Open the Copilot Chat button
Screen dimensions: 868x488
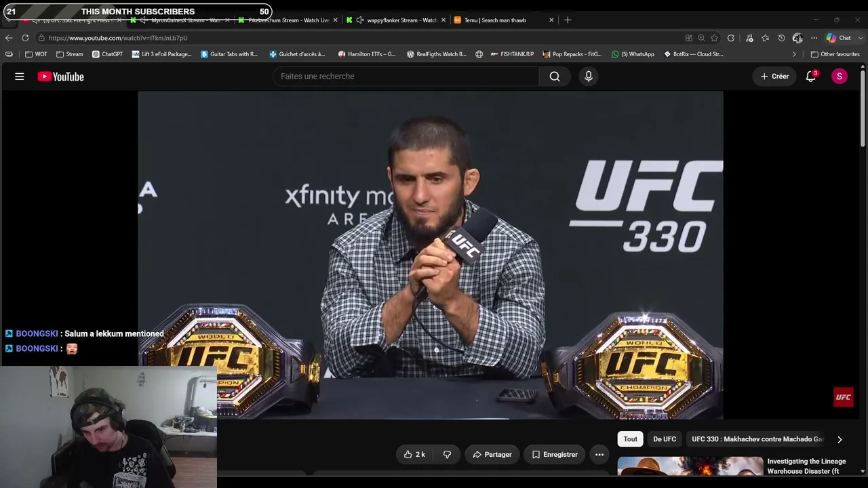pyautogui.click(x=839, y=38)
